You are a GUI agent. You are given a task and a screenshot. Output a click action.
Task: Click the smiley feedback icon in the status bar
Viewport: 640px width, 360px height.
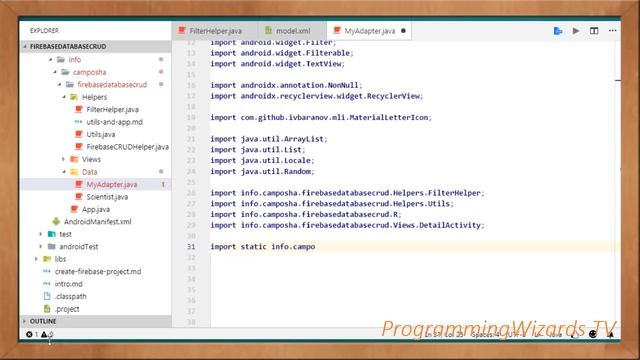(593, 334)
